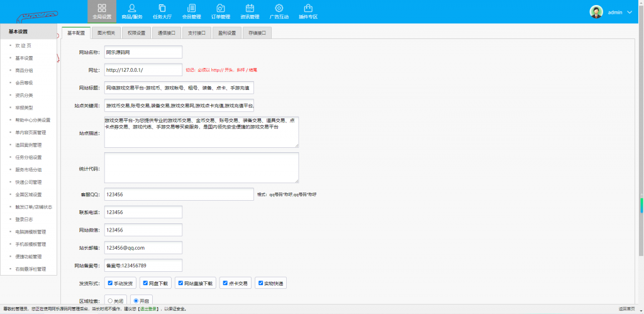Open 订单管理 camera icon section

[x=221, y=11]
